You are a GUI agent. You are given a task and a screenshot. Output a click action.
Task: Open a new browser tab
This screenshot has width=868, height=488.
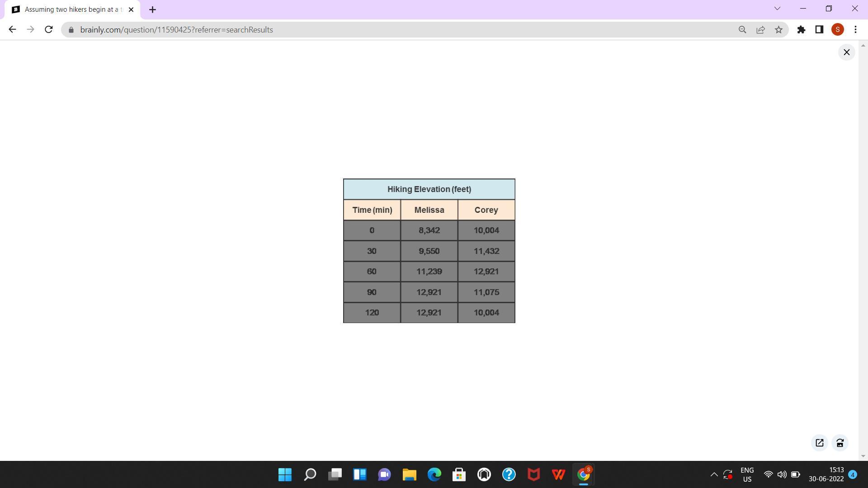(152, 9)
